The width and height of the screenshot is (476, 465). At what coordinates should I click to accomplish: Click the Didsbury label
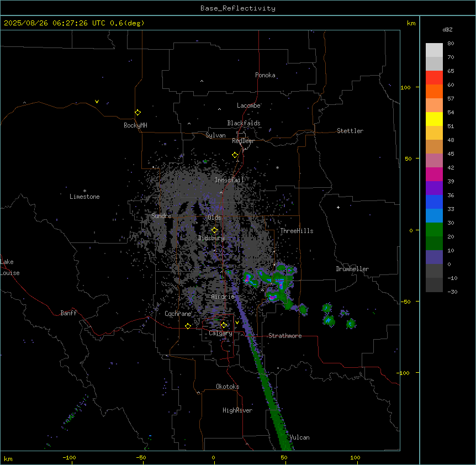pyautogui.click(x=211, y=238)
